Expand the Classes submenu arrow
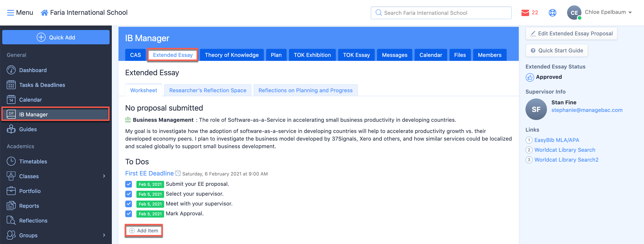 tap(104, 176)
